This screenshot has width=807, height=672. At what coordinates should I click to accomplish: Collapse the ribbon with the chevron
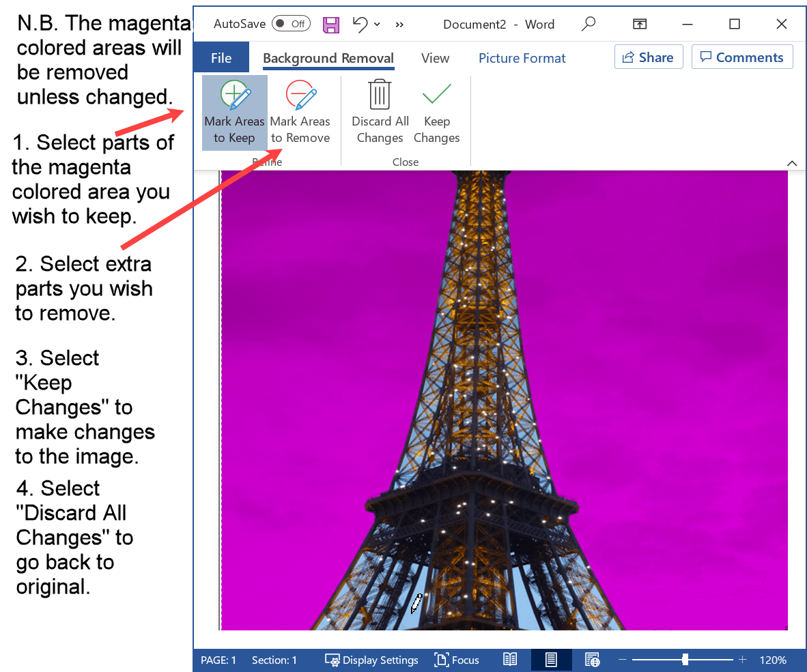tap(792, 163)
